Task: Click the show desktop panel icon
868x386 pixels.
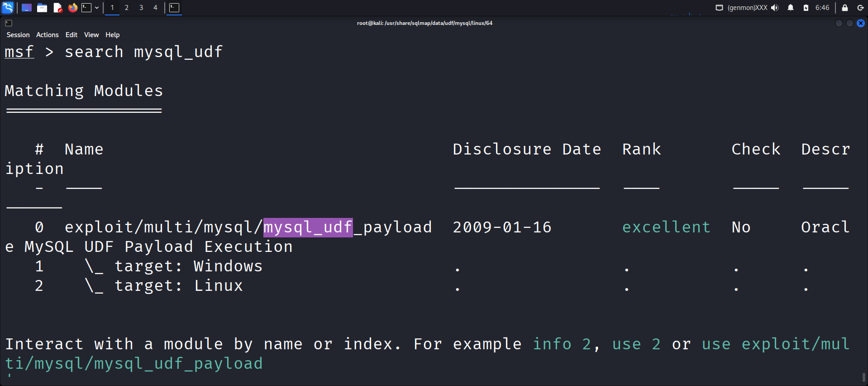Action: (x=27, y=8)
